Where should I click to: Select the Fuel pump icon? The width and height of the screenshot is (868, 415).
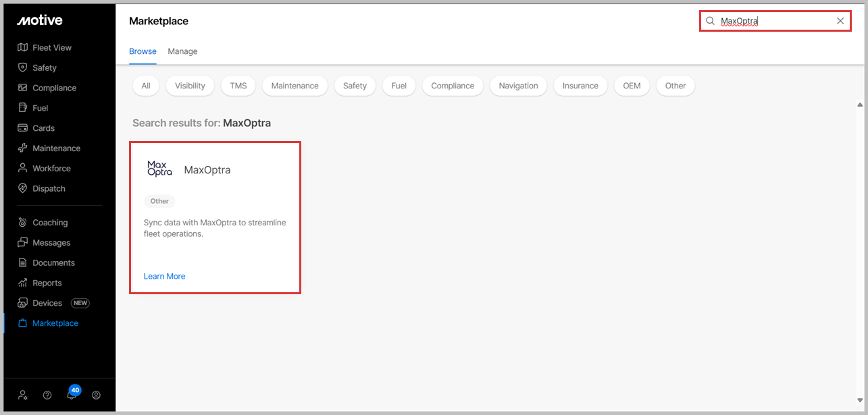[x=22, y=108]
